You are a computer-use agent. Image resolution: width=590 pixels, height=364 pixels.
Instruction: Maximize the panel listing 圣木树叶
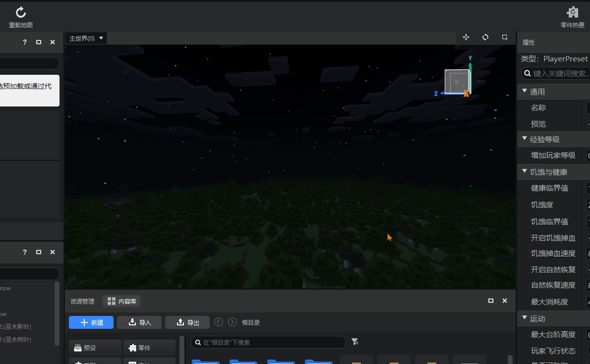[38, 252]
